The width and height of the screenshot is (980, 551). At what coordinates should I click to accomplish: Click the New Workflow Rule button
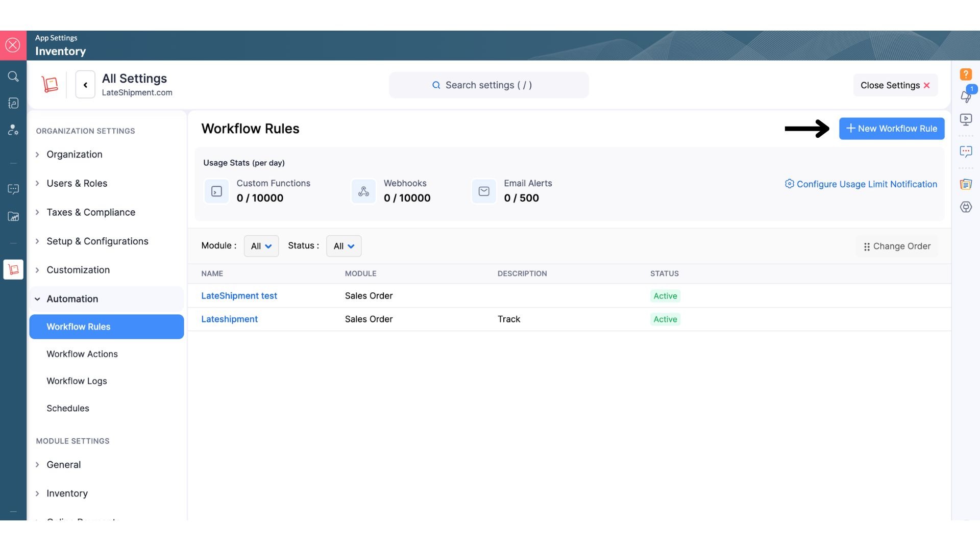coord(891,129)
